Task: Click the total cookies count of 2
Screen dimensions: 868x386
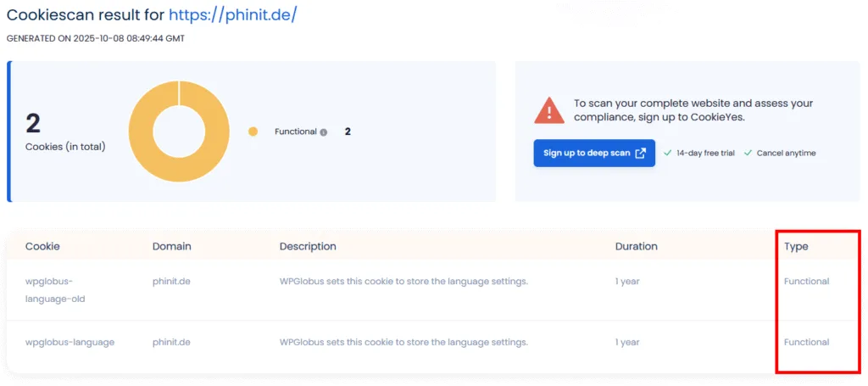Action: pyautogui.click(x=33, y=124)
